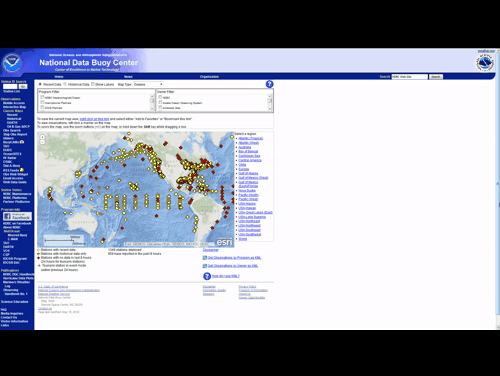The image size is (500, 376).
Task: Click the Disclaimer link below the map
Action: pos(211,250)
